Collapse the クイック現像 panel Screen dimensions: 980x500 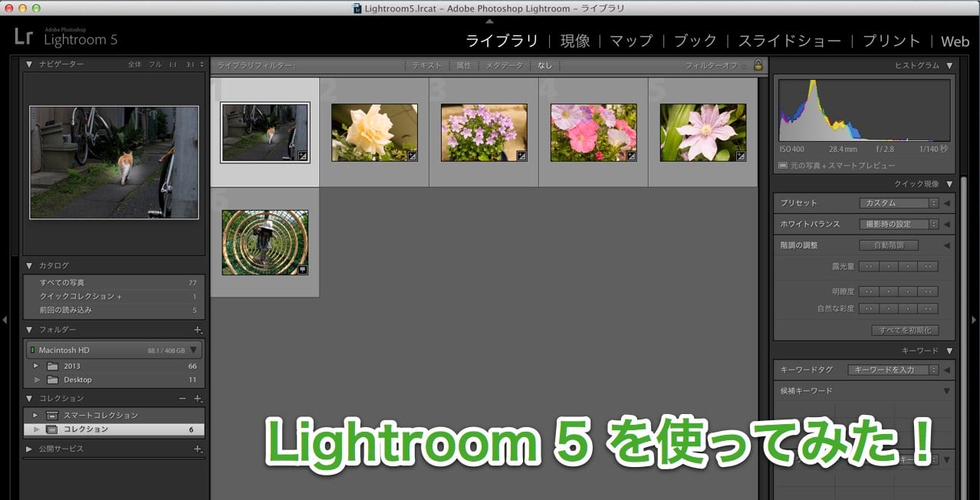(950, 184)
